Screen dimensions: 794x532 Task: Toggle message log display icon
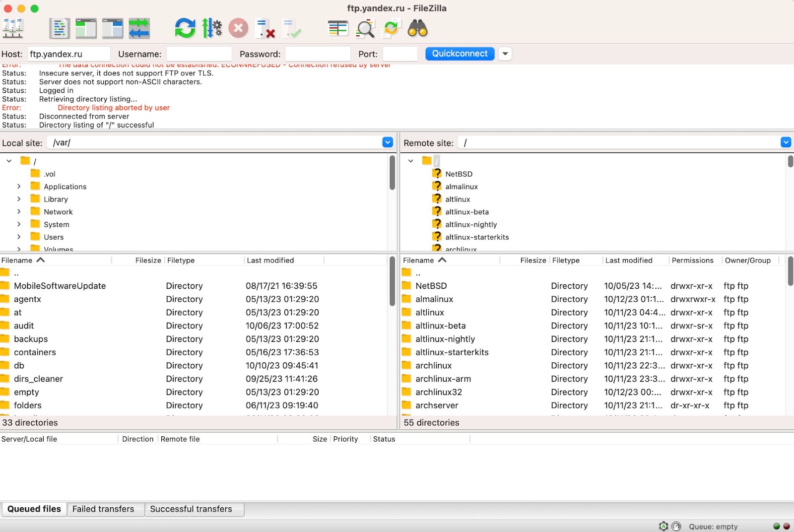59,28
